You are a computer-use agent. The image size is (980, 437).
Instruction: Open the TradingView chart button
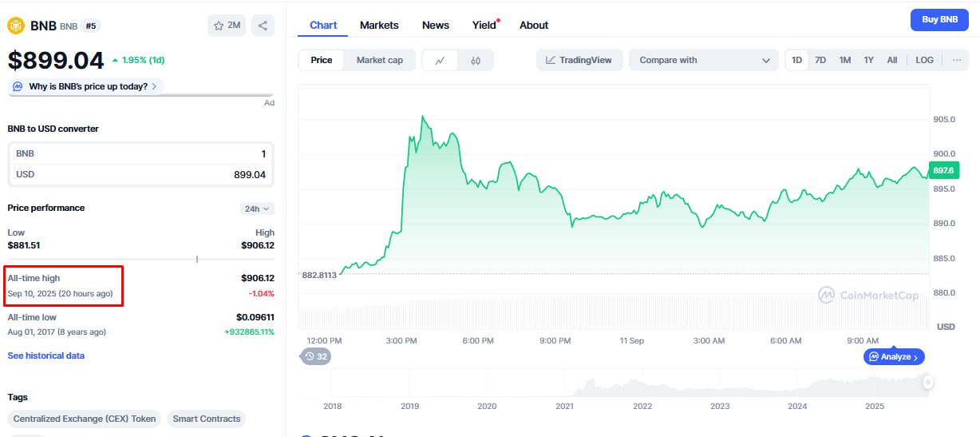[579, 60]
